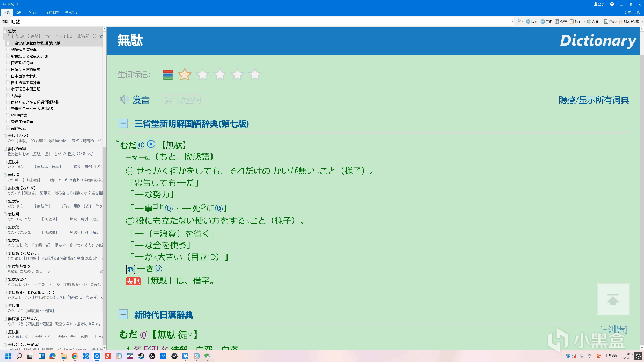Open dropdown arrow beside the magnifier icon
644x362 pixels.
[x=523, y=21]
